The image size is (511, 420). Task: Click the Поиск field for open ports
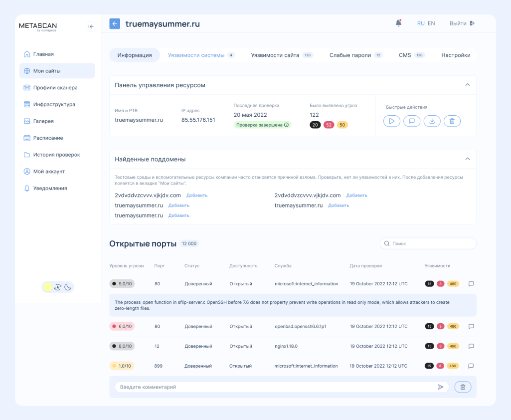coord(428,243)
